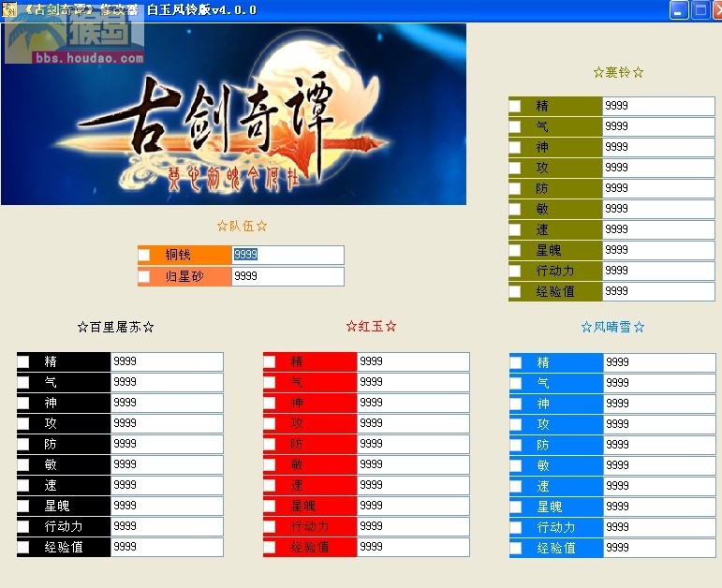
Task: Tick 百里屠苏's 气 checkbox
Action: click(x=23, y=382)
